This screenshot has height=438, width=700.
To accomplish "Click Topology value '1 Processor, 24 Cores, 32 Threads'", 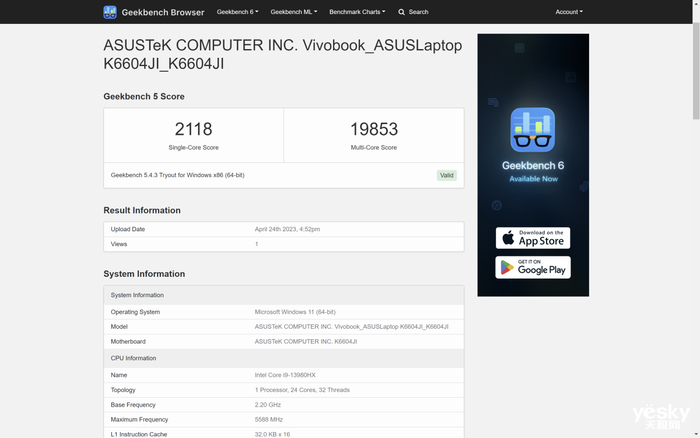I will click(302, 390).
